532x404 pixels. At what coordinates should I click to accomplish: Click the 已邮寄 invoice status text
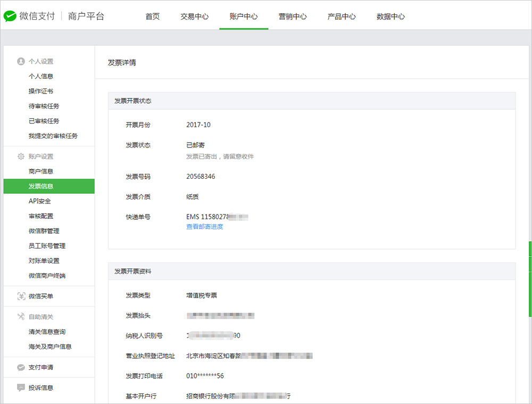coord(196,145)
